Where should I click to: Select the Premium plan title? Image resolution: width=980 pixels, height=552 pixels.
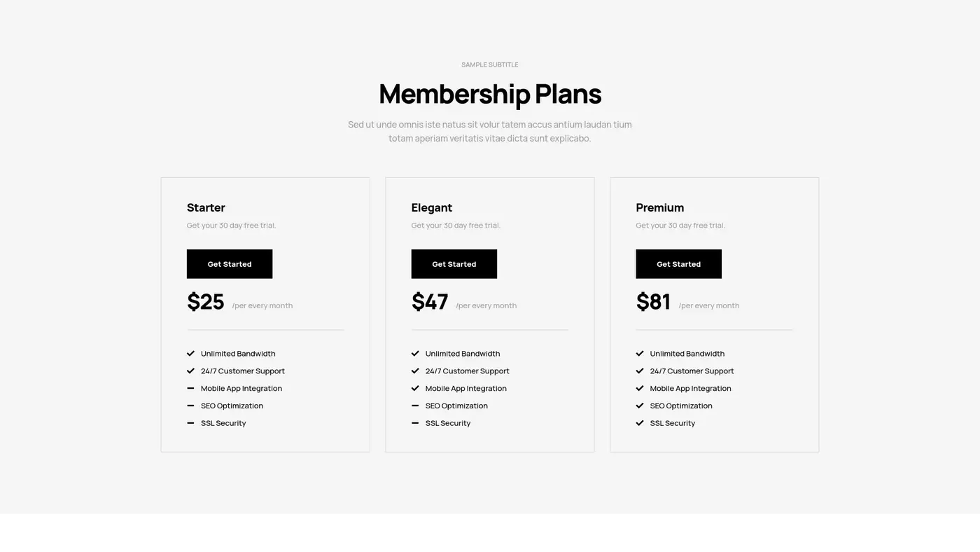(659, 208)
